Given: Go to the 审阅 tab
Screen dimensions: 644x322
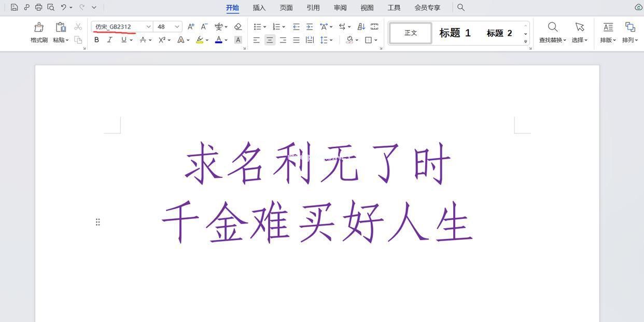Looking at the screenshot, I should coord(340,8).
